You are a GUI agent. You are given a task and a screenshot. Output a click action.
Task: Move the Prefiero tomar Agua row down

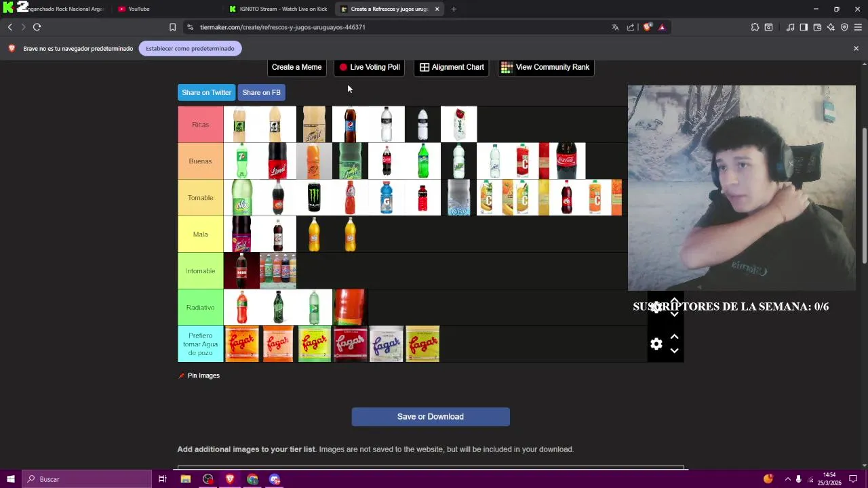[674, 351]
